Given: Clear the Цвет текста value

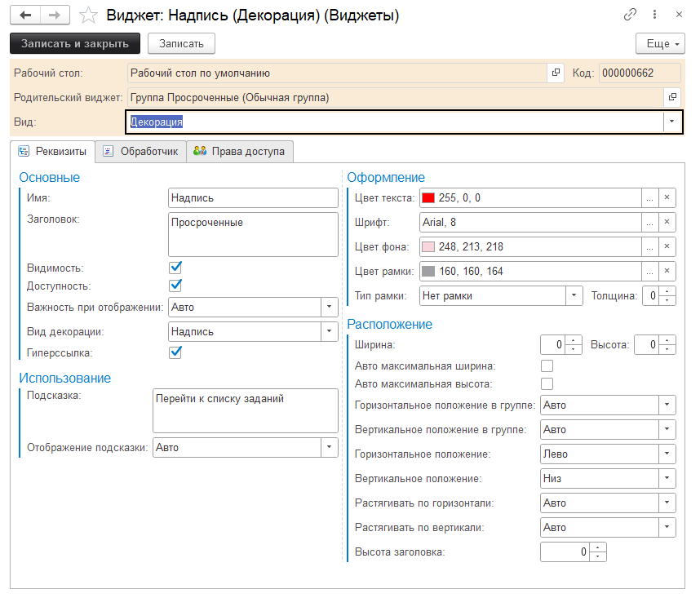Looking at the screenshot, I should click(x=667, y=197).
